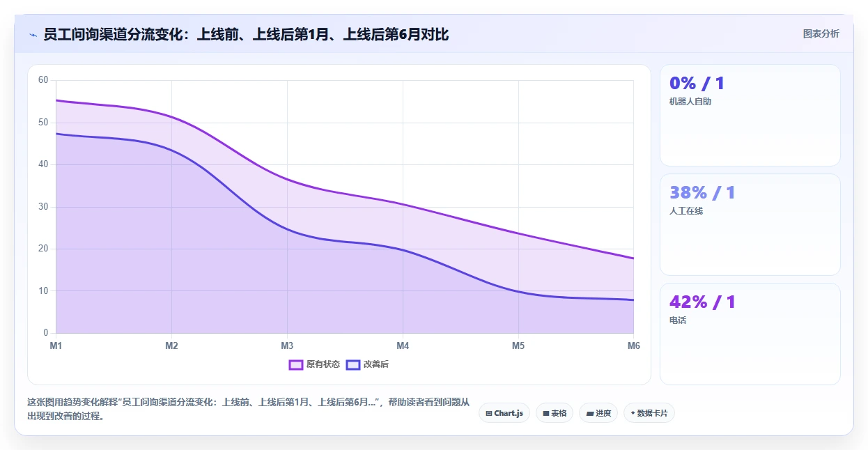Click the 原有状态 legend label
The width and height of the screenshot is (868, 450).
pyautogui.click(x=323, y=364)
